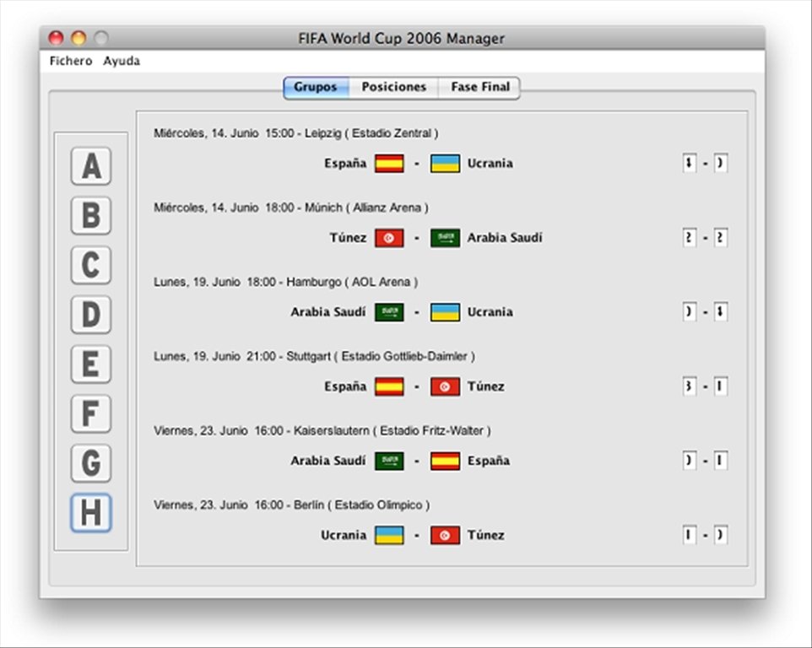Click Saudi flag in Túnez - Arabia Saudí match
This screenshot has height=648, width=812.
click(x=446, y=238)
